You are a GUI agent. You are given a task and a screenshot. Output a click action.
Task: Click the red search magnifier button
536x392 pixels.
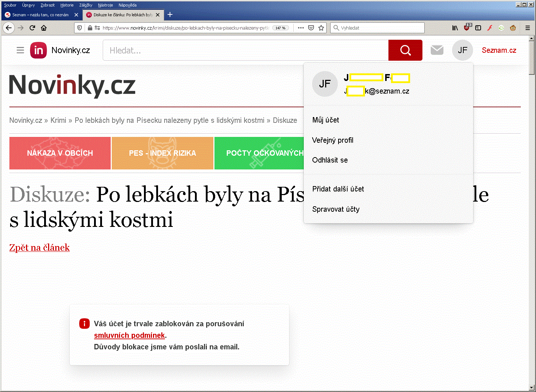coord(405,50)
